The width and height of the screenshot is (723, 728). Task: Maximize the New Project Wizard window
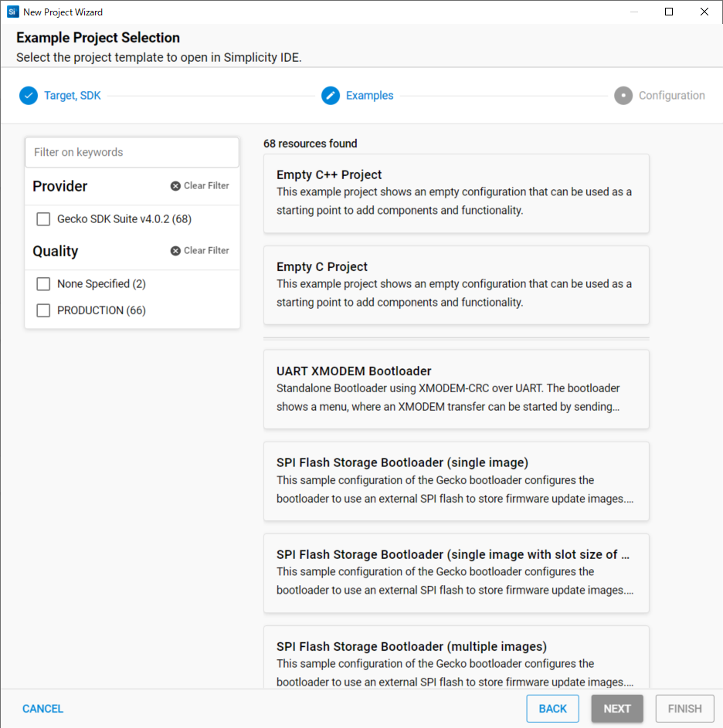pyautogui.click(x=669, y=12)
